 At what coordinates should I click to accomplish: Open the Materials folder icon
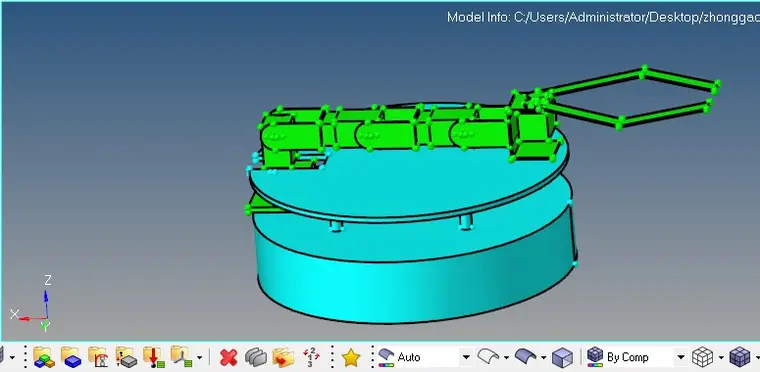(98, 357)
